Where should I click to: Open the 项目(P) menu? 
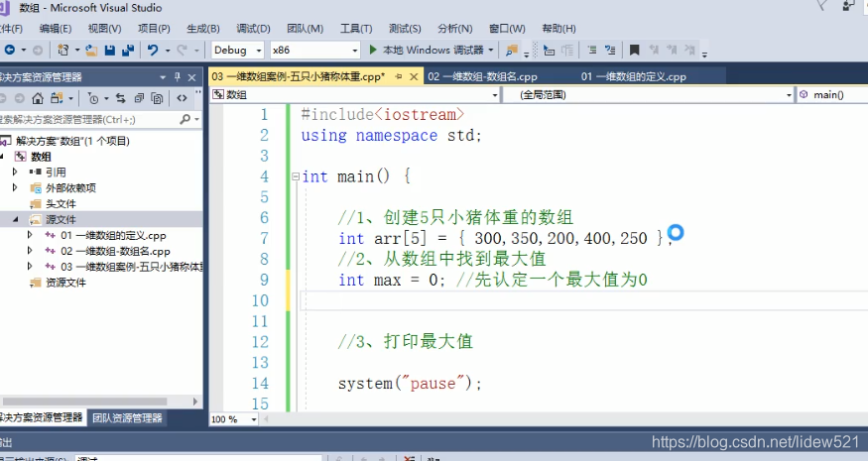tap(154, 29)
